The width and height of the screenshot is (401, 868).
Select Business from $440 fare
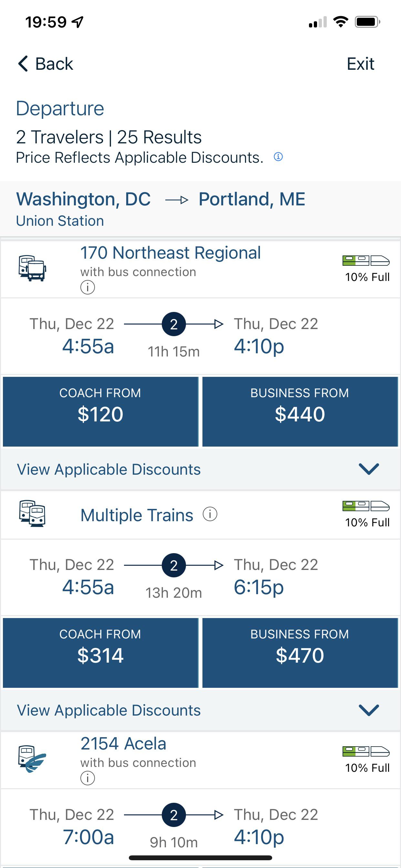(300, 411)
